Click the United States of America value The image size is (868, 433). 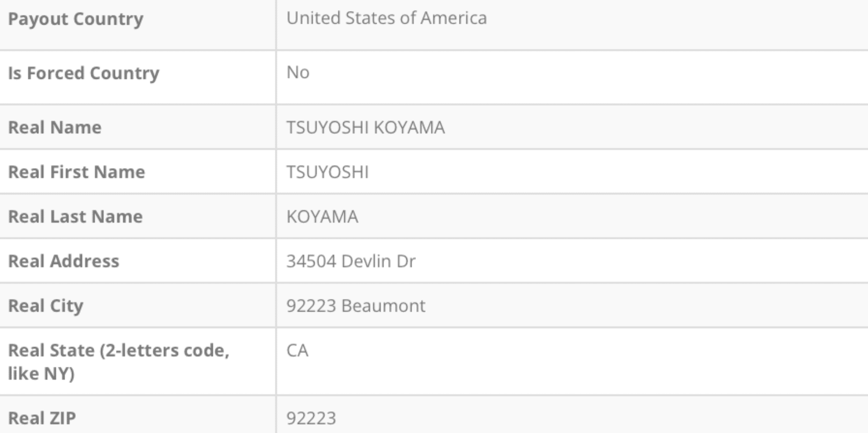pos(386,18)
